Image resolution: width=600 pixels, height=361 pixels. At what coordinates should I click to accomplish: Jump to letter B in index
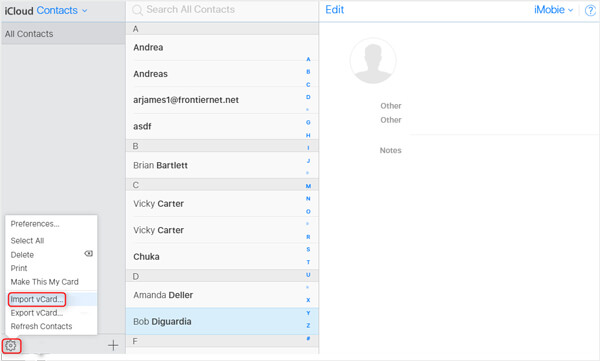(x=308, y=72)
